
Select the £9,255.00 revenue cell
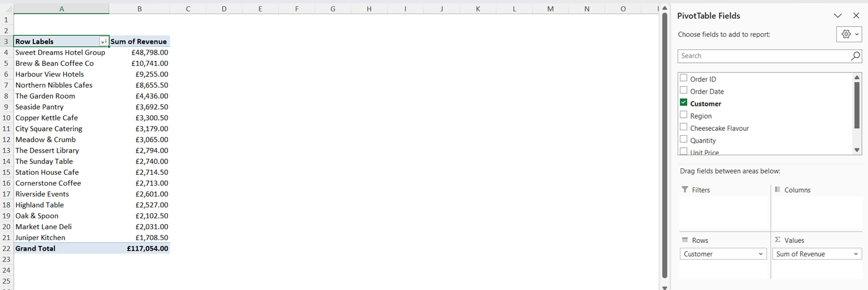[x=139, y=74]
